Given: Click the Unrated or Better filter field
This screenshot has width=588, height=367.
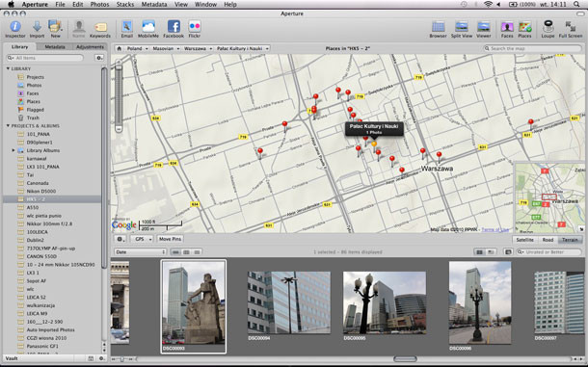Looking at the screenshot, I should (x=549, y=252).
